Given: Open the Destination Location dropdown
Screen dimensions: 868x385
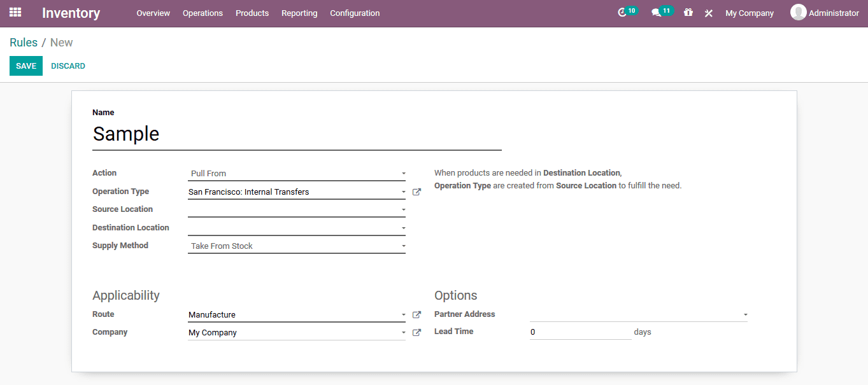Looking at the screenshot, I should 402,227.
